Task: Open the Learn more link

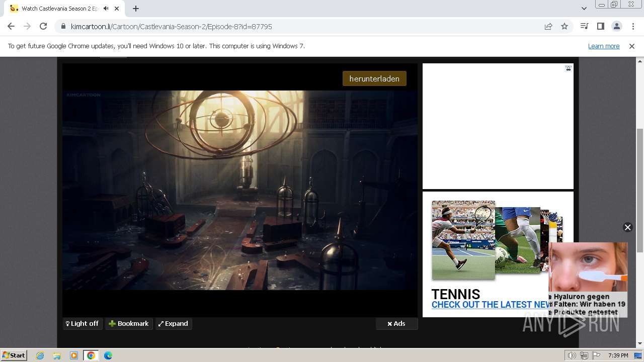Action: 604,46
